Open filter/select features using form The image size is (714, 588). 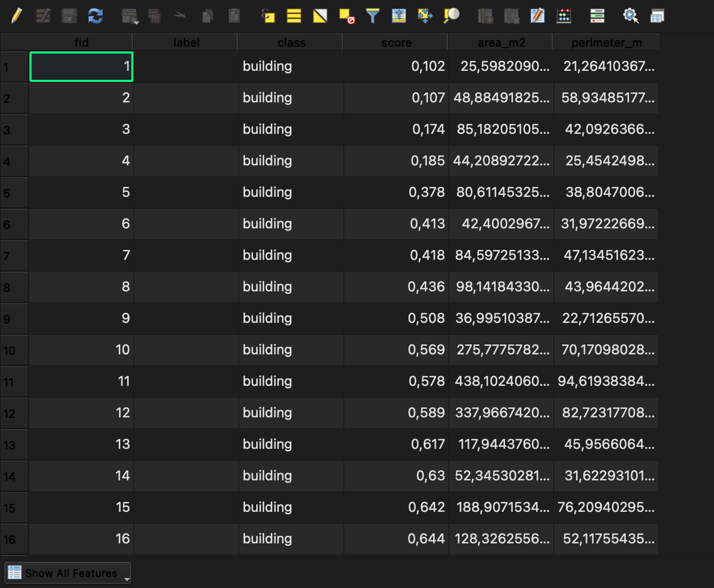[x=372, y=16]
